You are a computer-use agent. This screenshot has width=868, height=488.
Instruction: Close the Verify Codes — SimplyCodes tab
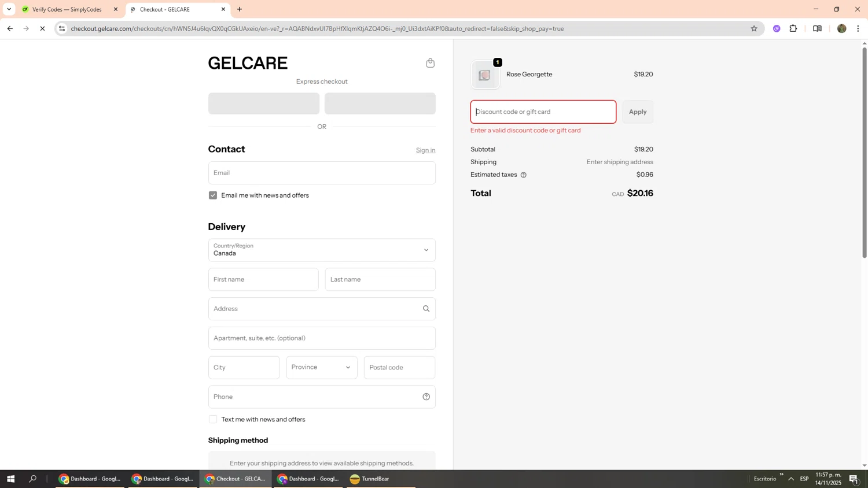point(115,9)
